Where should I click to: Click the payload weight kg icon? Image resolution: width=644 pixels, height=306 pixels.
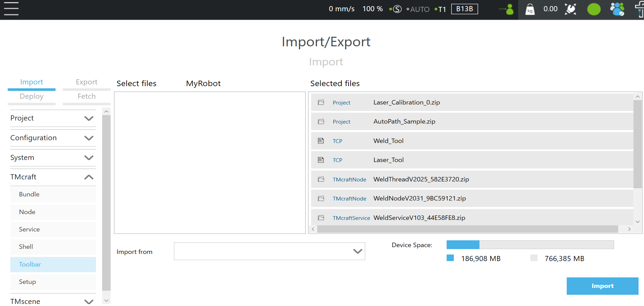(530, 10)
